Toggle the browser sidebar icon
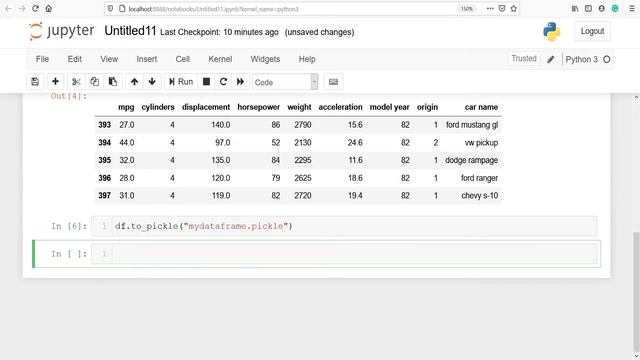 point(588,9)
